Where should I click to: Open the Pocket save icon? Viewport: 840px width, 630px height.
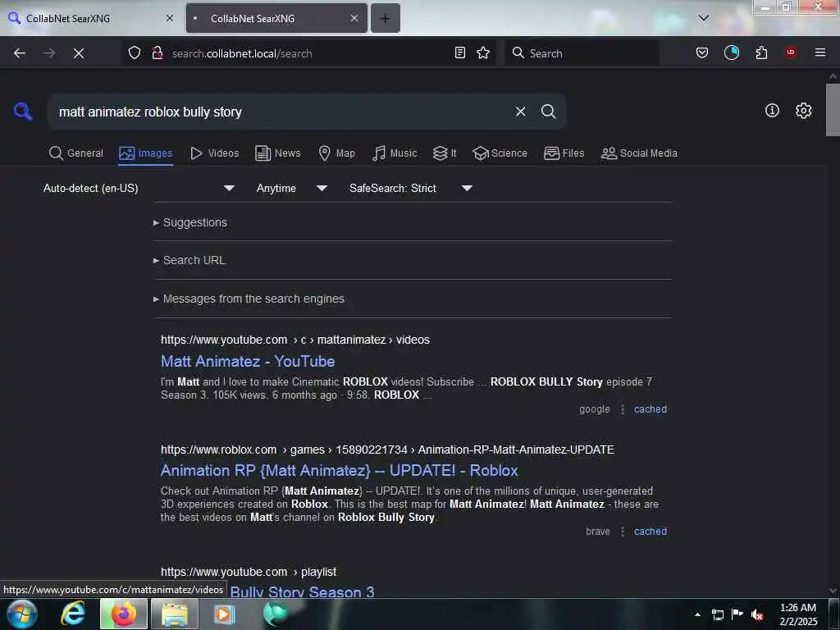click(702, 52)
